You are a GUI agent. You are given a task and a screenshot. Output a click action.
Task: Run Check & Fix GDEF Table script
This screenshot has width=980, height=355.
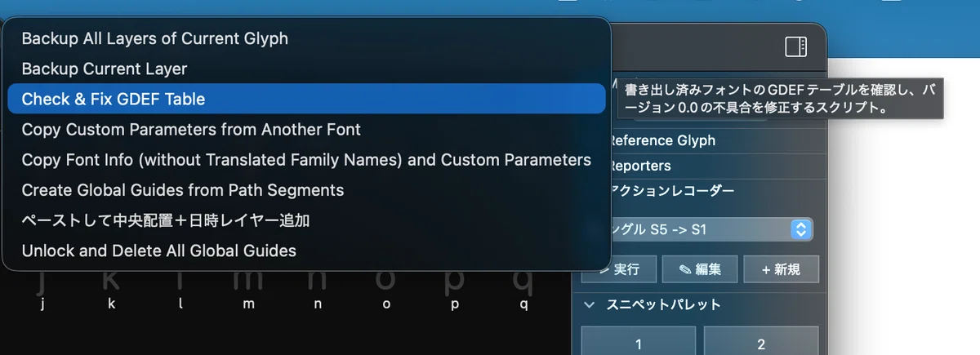[306, 99]
